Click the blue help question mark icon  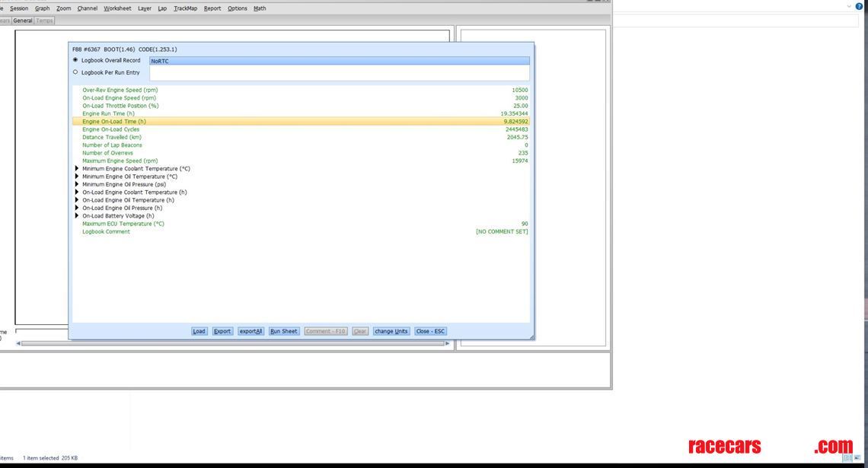click(859, 7)
